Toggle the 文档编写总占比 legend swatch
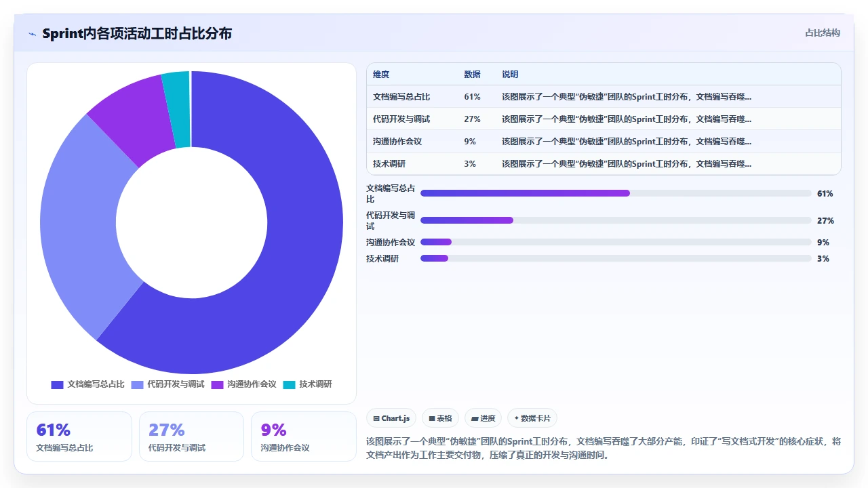Screen dimensions: 868x488 [57, 384]
